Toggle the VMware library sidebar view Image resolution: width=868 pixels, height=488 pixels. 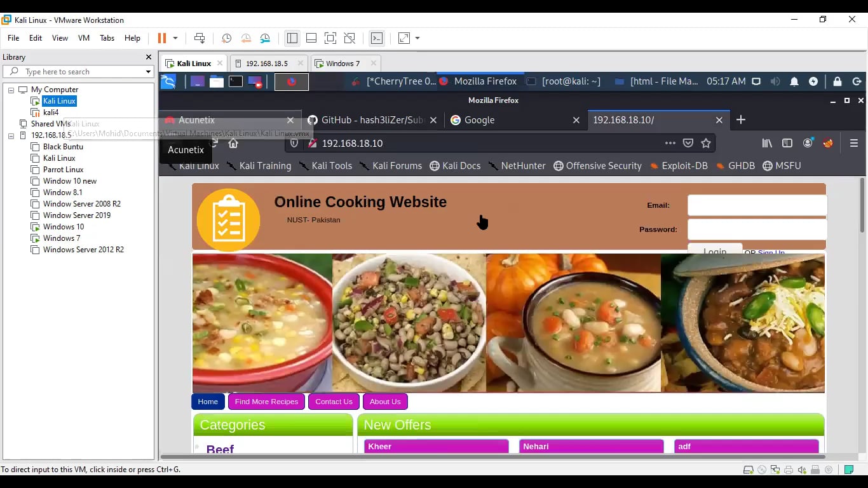tap(292, 38)
